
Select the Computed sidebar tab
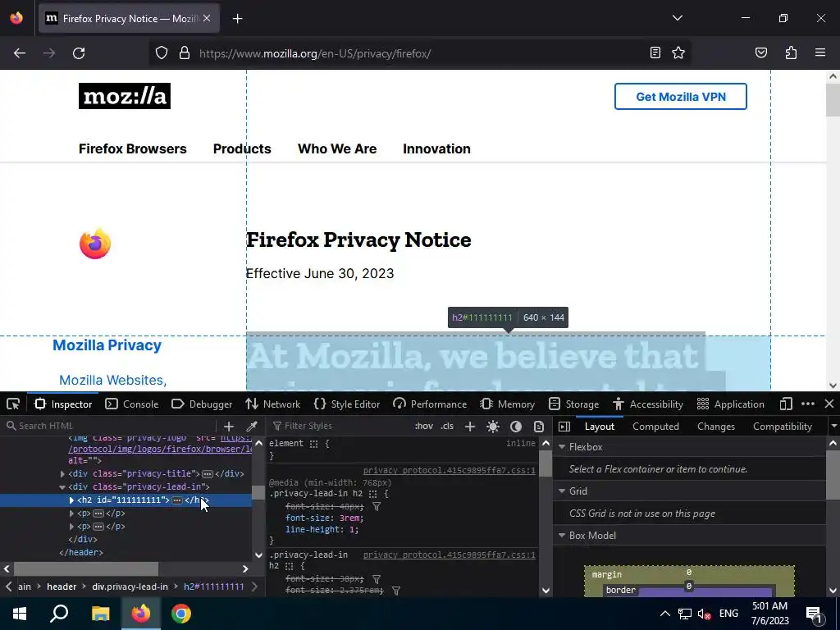click(655, 426)
